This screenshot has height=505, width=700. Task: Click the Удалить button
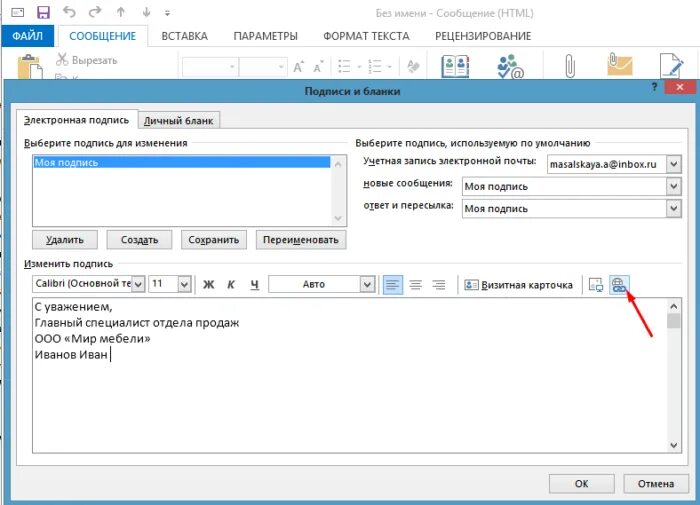pos(65,240)
